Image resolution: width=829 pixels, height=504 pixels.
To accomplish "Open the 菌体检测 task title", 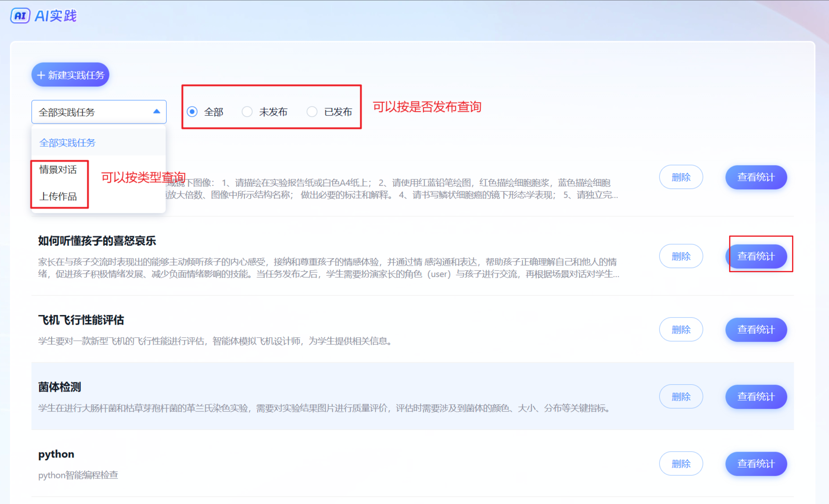I will [x=60, y=387].
